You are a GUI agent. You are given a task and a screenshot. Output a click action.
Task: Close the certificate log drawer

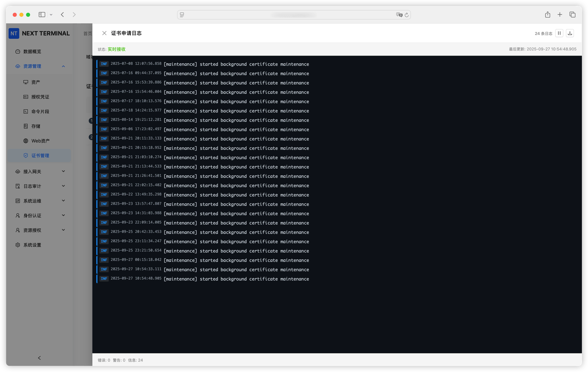tap(104, 33)
